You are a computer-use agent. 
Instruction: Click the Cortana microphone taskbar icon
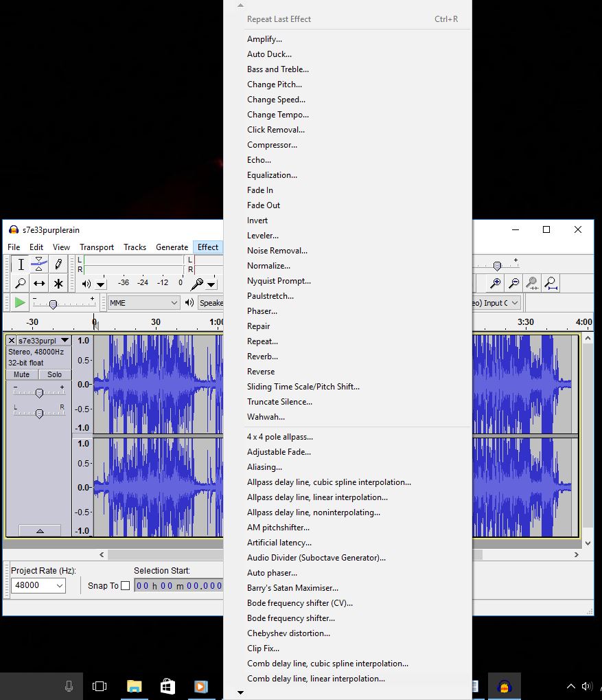pyautogui.click(x=69, y=686)
